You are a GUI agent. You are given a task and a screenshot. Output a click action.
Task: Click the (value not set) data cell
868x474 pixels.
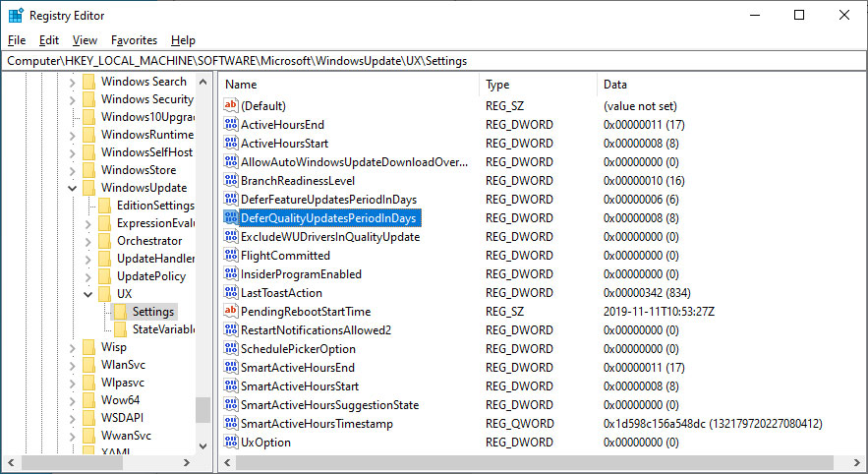tap(640, 106)
